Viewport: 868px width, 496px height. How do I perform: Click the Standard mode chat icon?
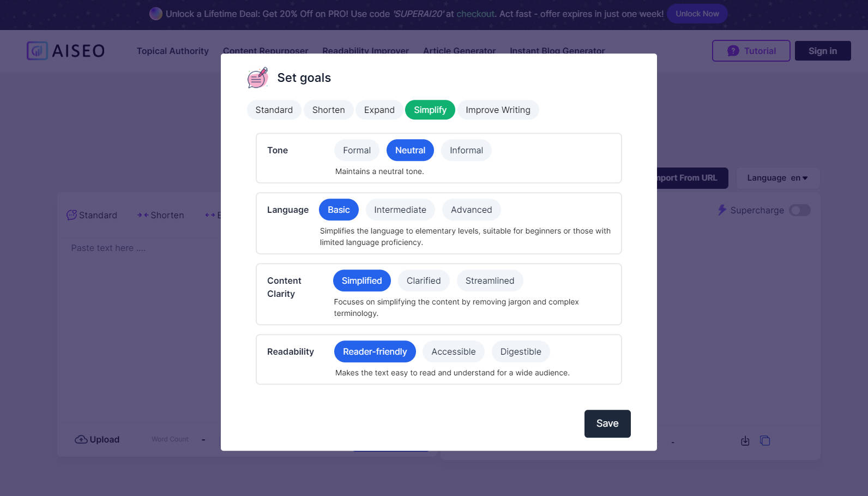click(71, 215)
